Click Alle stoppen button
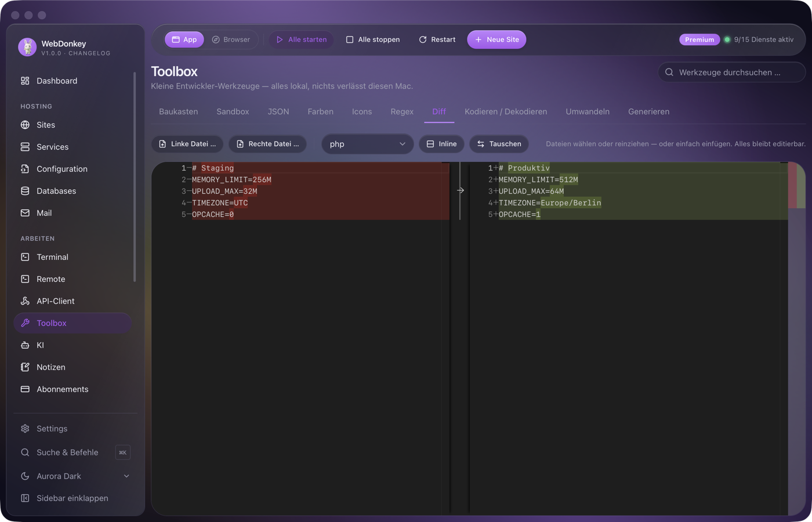The height and width of the screenshot is (522, 812). 373,39
